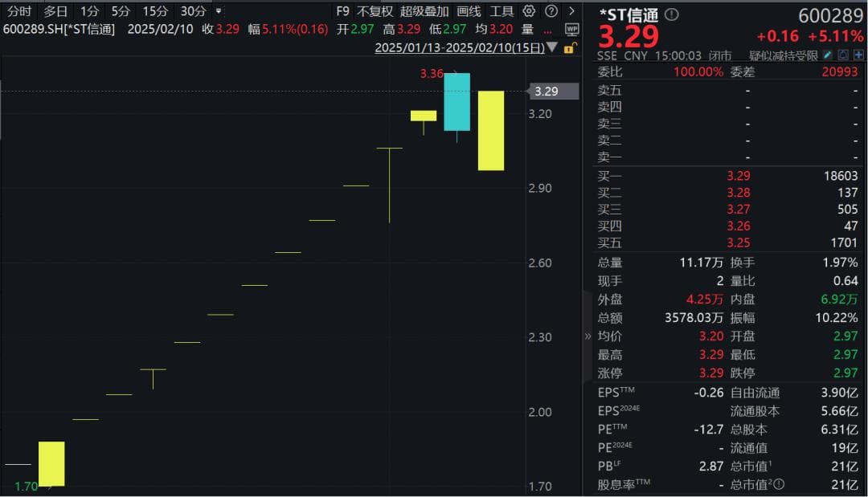Click 委差 value 20993
868x497 pixels.
click(840, 72)
